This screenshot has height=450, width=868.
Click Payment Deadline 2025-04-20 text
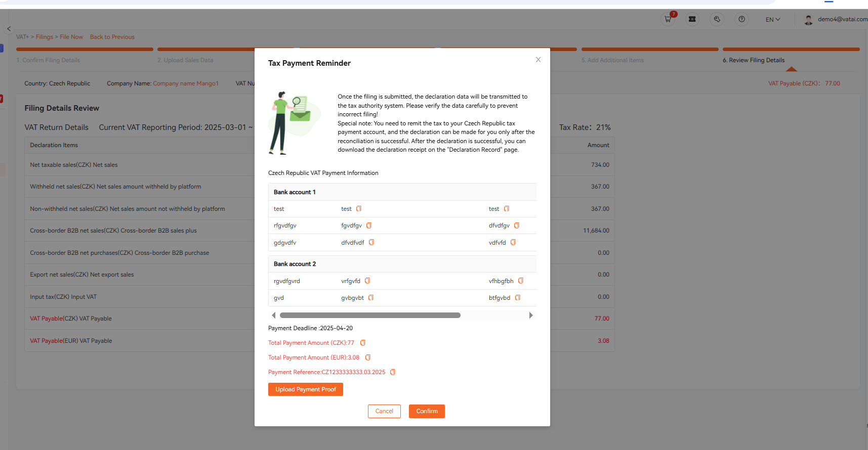tap(310, 328)
